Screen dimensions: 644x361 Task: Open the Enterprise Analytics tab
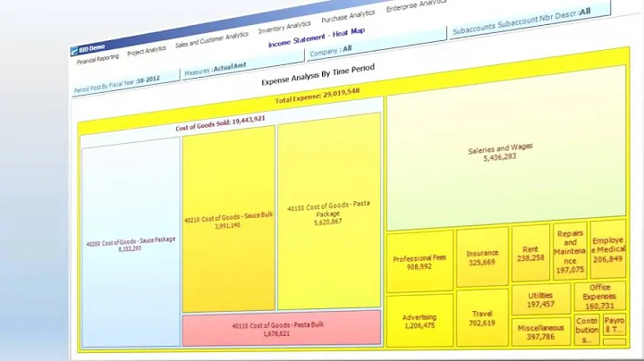pos(416,5)
